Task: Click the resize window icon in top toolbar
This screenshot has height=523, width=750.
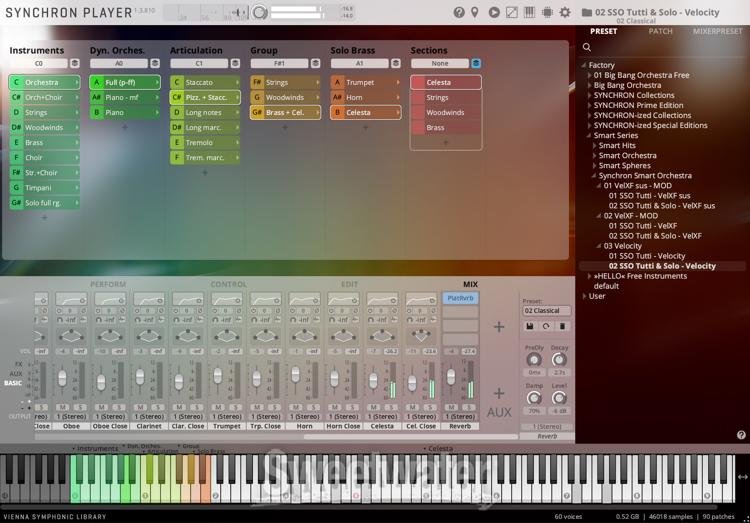Action: pos(512,12)
